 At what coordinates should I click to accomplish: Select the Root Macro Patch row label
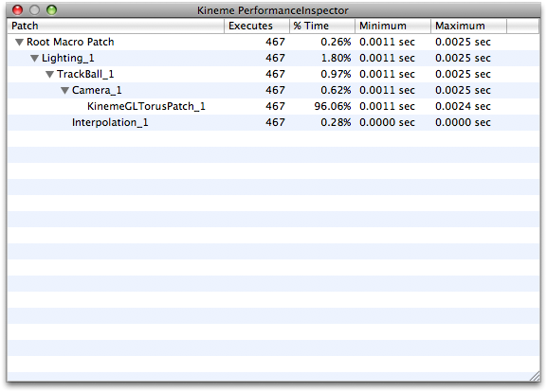70,42
